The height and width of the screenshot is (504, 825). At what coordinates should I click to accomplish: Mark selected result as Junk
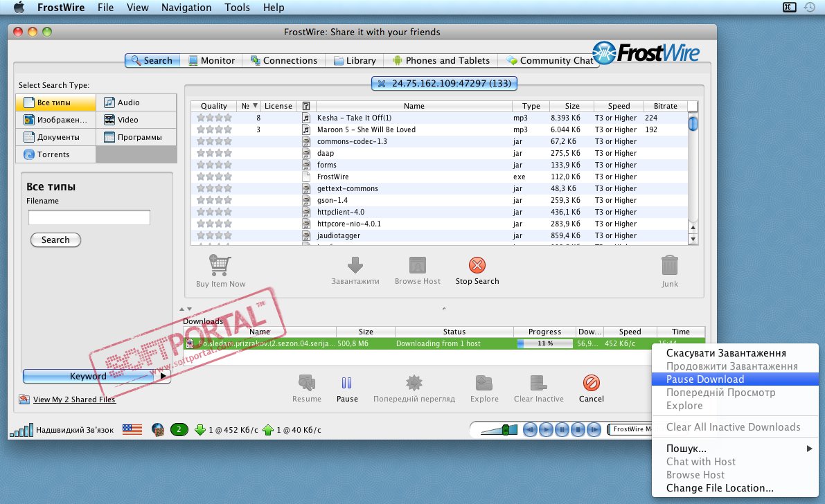pyautogui.click(x=669, y=265)
